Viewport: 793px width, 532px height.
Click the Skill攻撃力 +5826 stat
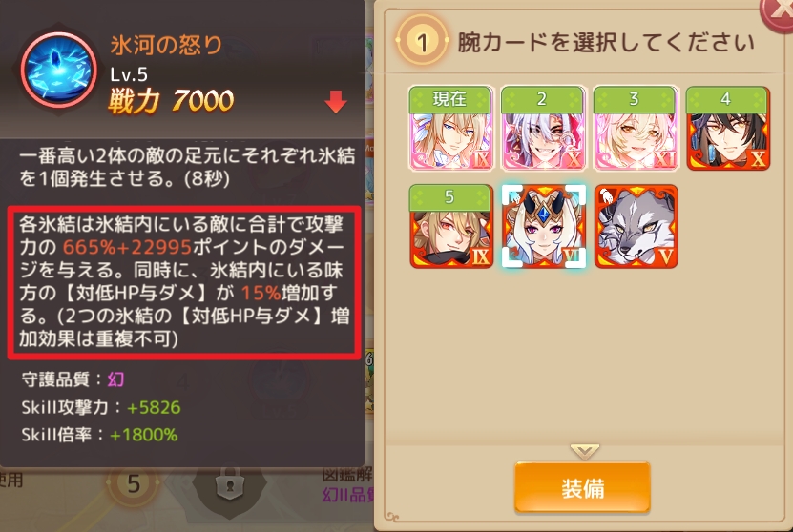click(x=100, y=407)
